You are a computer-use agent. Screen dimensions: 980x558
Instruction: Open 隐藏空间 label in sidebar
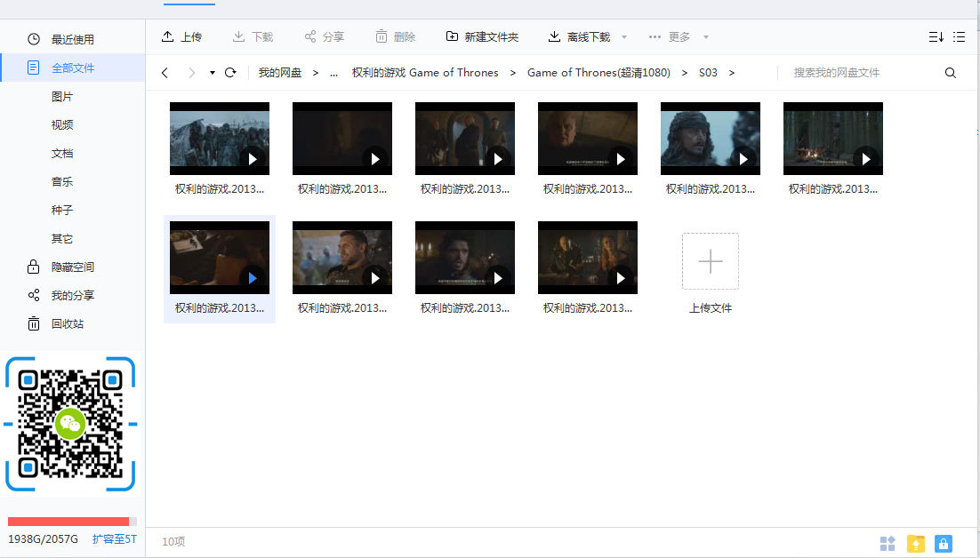coord(73,267)
